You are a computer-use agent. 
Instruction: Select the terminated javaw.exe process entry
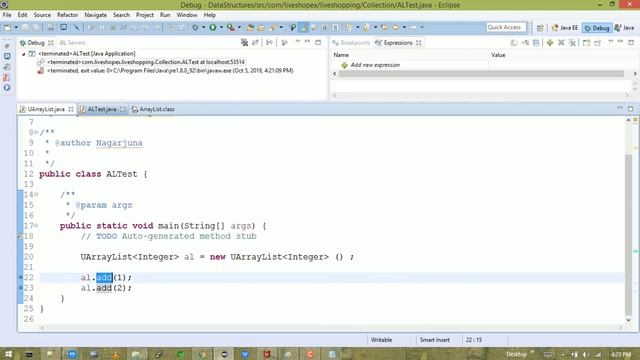[x=170, y=71]
